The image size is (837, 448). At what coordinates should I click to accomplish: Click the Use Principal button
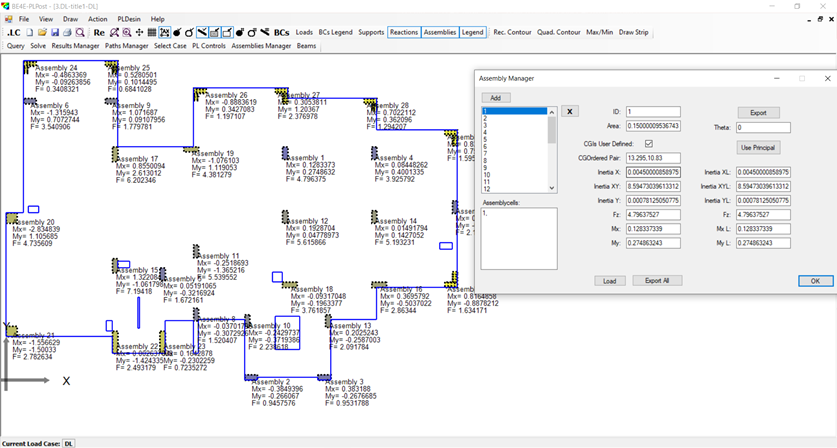(x=758, y=147)
